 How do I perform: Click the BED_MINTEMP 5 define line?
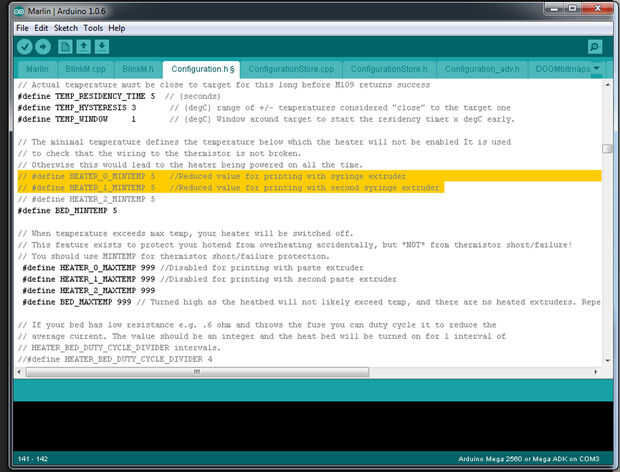coord(67,211)
